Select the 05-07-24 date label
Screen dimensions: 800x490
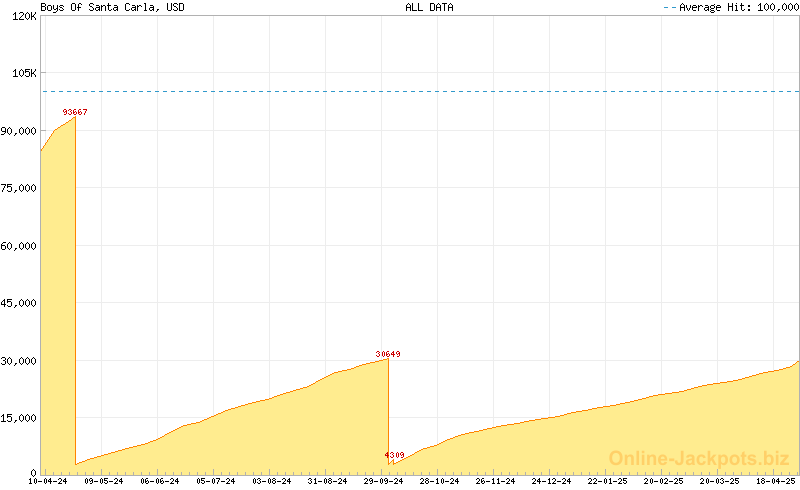tap(215, 481)
